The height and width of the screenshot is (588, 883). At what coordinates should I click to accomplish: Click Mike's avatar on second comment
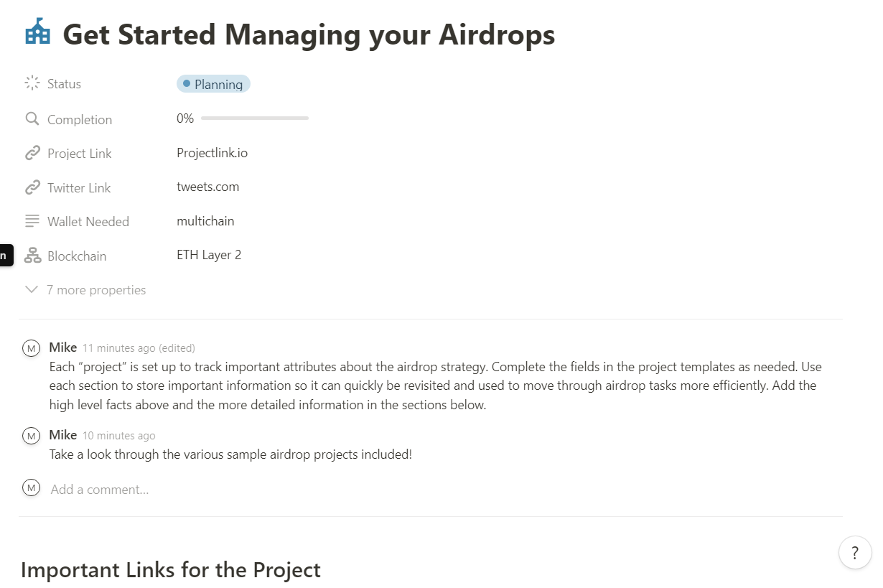coord(31,435)
